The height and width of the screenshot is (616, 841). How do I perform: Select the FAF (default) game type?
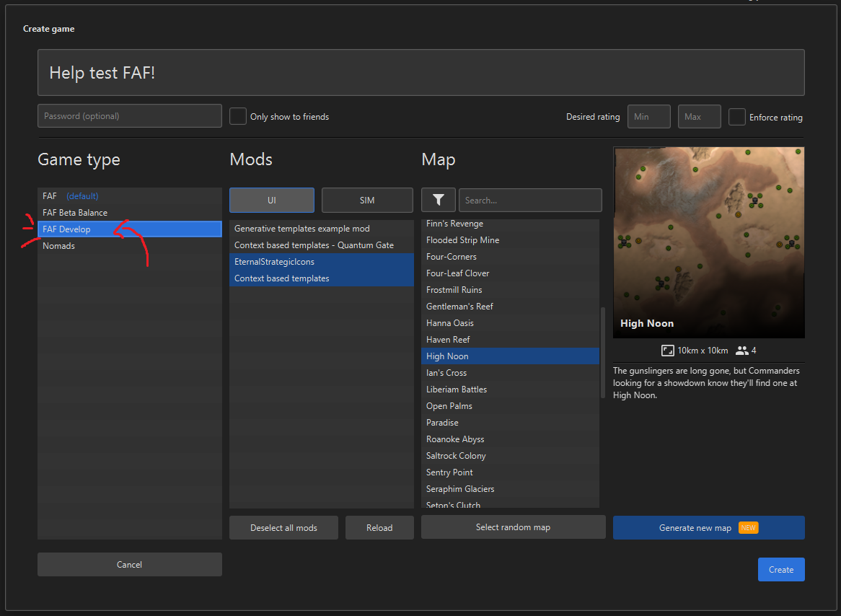(130, 196)
